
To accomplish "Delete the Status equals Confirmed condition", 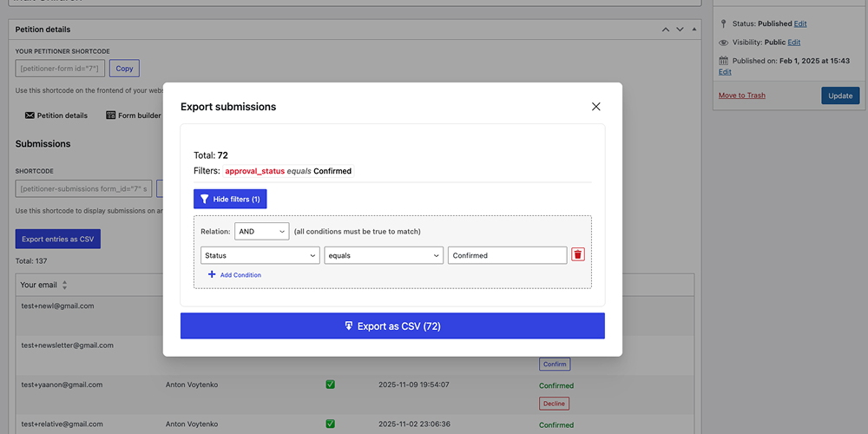I will click(x=578, y=254).
